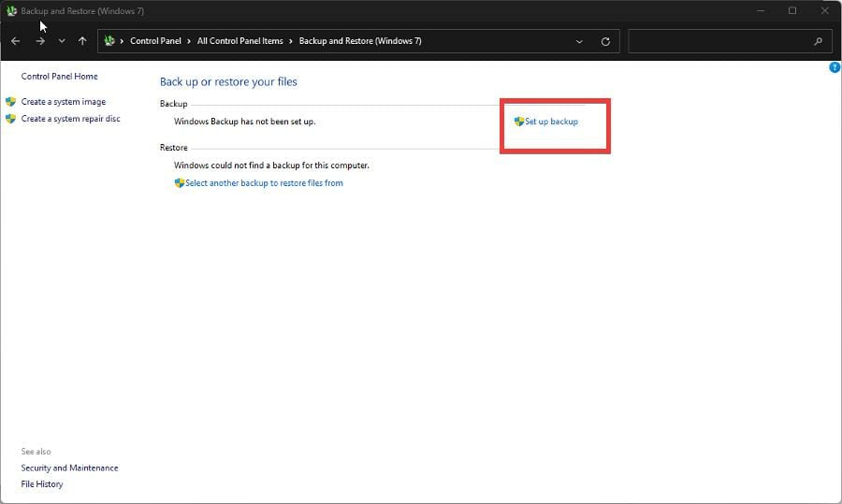842x504 pixels.
Task: Click Create a system repair disc link
Action: point(71,119)
